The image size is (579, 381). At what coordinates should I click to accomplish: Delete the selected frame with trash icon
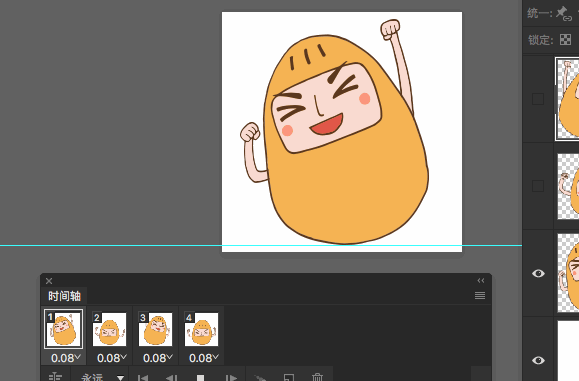coord(317,377)
